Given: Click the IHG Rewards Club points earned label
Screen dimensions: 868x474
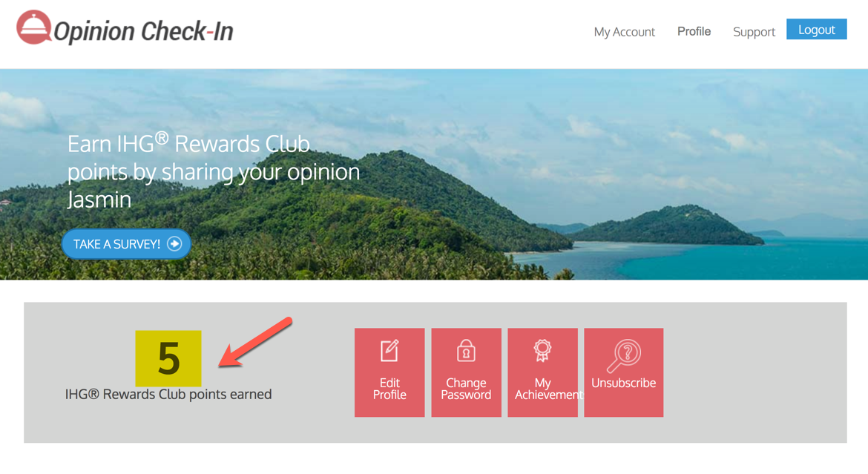Looking at the screenshot, I should tap(168, 395).
